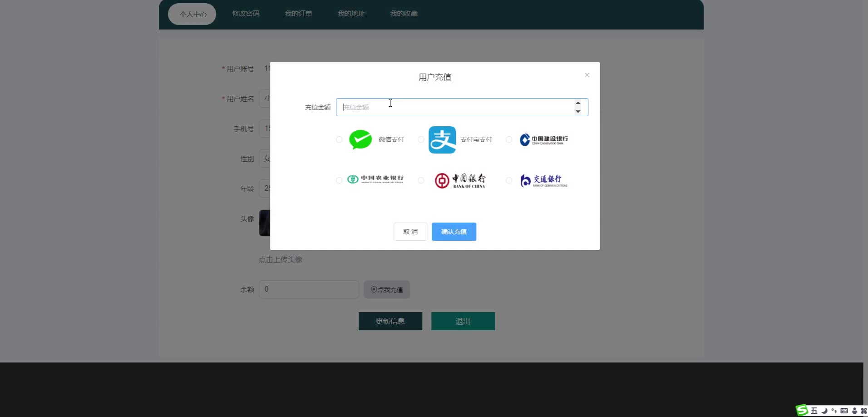Image resolution: width=868 pixels, height=417 pixels.
Task: Click the WeChat Pay green logo
Action: [x=360, y=139]
